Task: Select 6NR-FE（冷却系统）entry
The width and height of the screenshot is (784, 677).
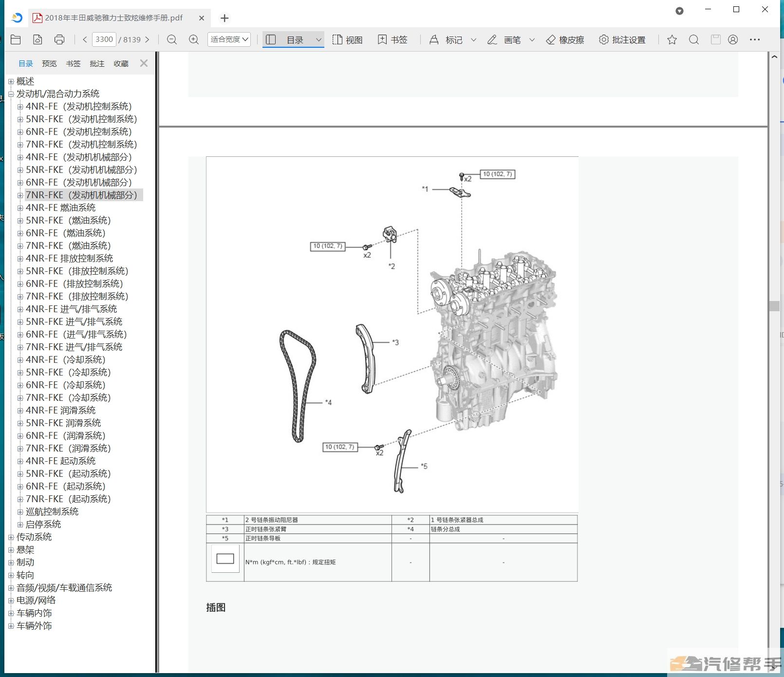Action: click(x=65, y=385)
